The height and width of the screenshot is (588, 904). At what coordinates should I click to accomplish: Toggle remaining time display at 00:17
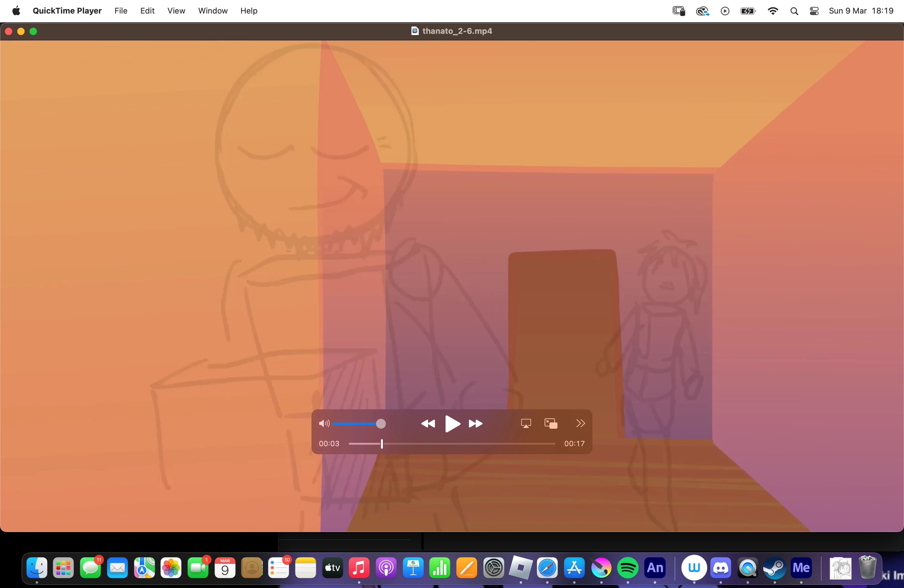pyautogui.click(x=574, y=444)
